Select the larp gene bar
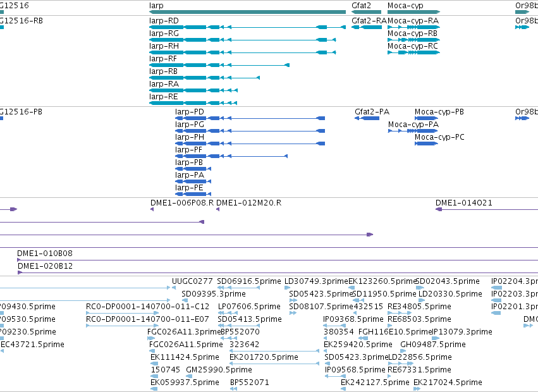538x392 pixels. 247,13
